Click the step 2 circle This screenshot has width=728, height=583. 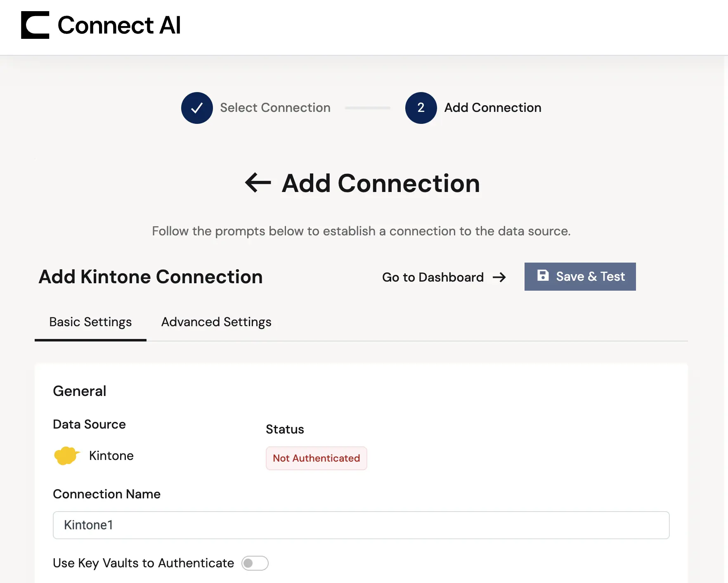421,108
